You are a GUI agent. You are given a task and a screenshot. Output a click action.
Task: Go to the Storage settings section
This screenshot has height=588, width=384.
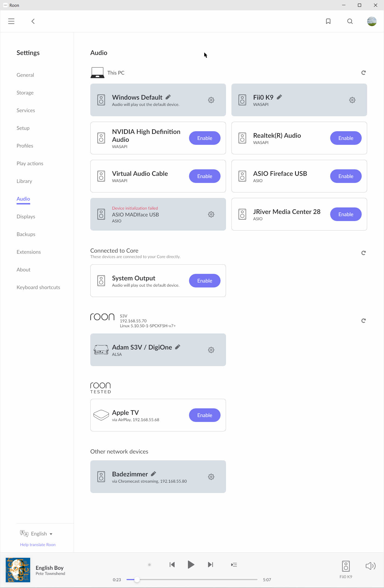pyautogui.click(x=25, y=93)
